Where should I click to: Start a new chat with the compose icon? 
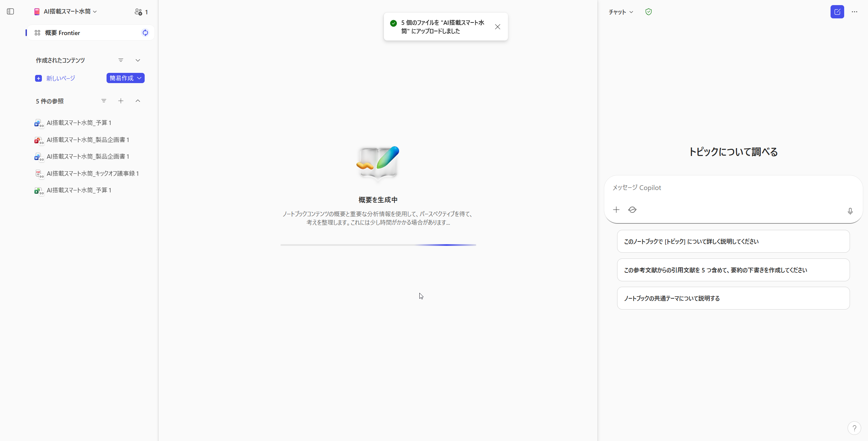point(837,12)
